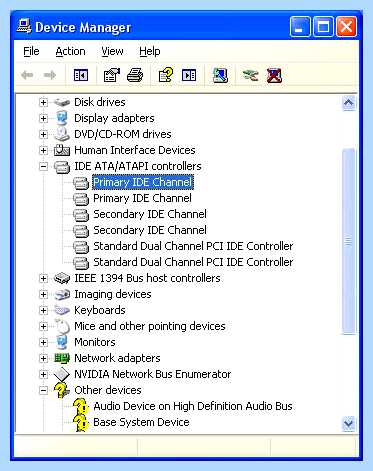Maximize the Device Manager window

click(323, 26)
